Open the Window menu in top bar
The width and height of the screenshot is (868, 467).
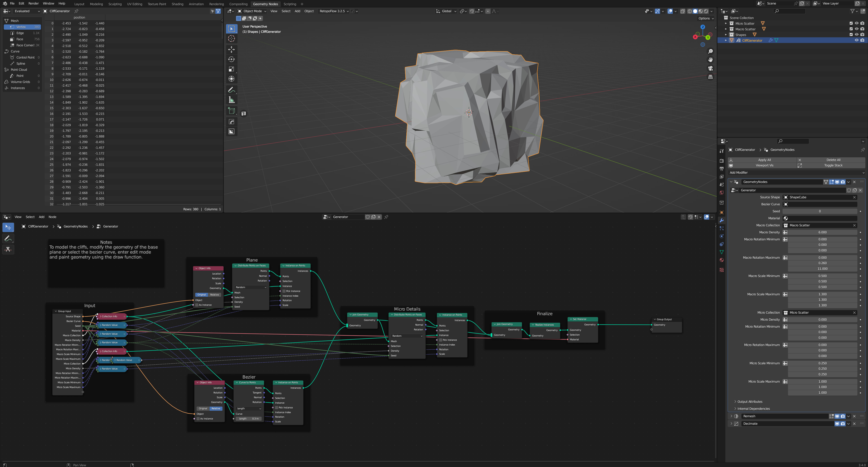49,3
